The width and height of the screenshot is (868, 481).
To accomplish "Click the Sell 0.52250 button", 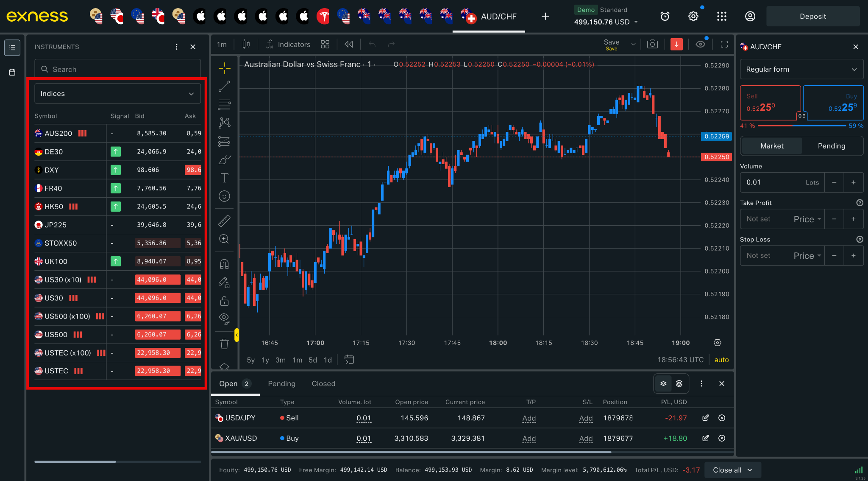I will (770, 103).
